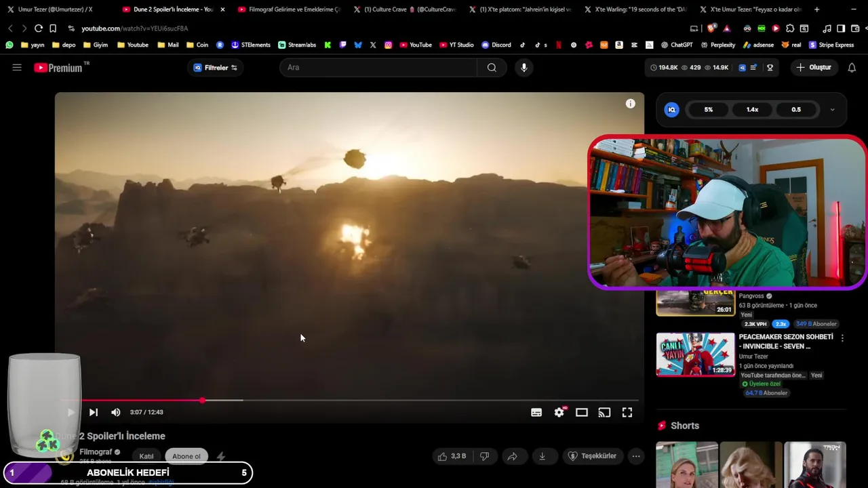
Task: Open more actions three-dot menu under video
Action: click(x=636, y=456)
